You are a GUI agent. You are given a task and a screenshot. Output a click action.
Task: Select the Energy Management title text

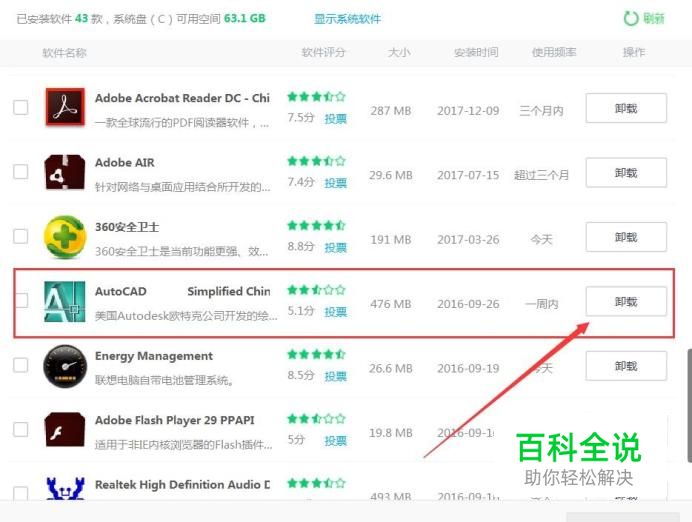pyautogui.click(x=154, y=356)
